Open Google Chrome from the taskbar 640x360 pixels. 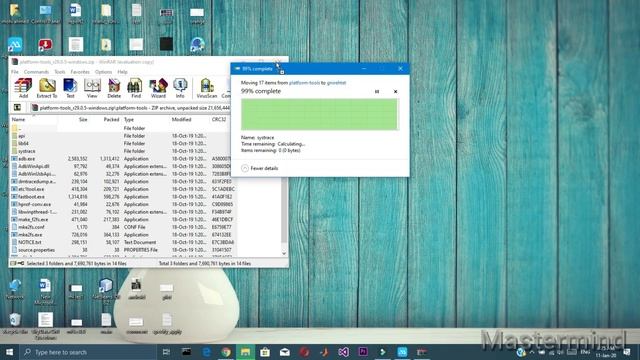(x=226, y=352)
